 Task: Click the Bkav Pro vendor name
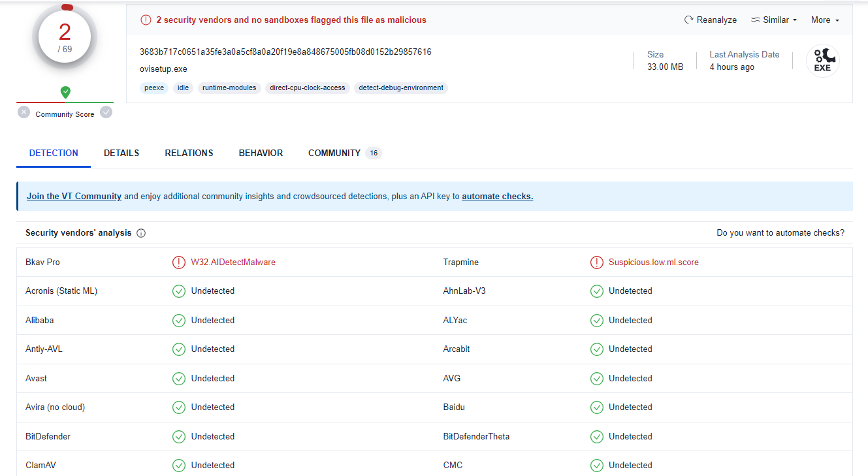coord(42,262)
